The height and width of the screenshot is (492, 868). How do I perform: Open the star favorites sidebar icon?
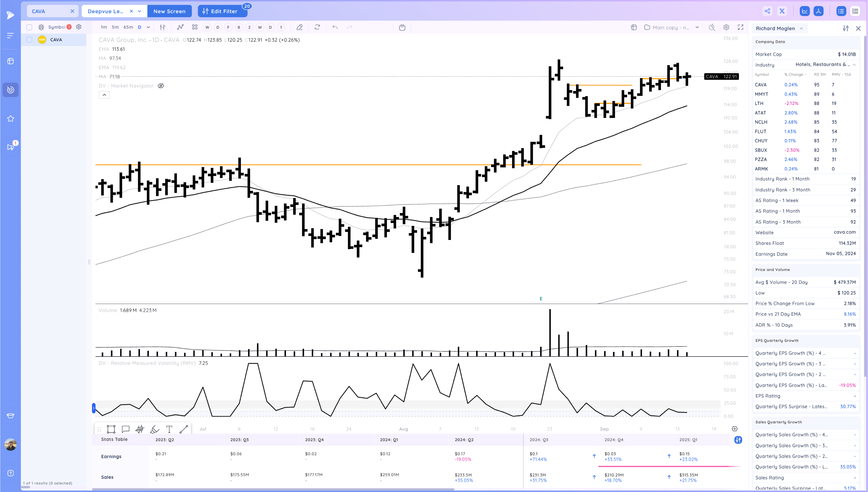click(10, 119)
